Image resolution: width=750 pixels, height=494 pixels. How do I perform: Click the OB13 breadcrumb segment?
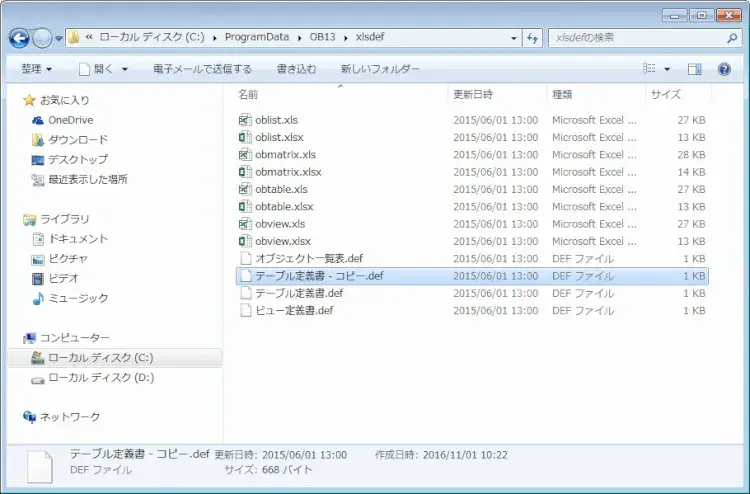(322, 37)
